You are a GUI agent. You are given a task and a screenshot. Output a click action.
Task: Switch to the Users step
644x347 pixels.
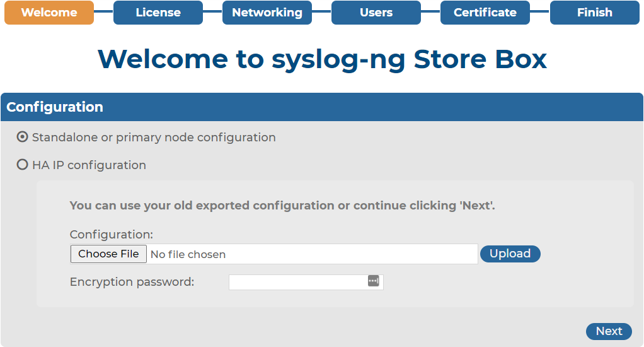pos(376,13)
